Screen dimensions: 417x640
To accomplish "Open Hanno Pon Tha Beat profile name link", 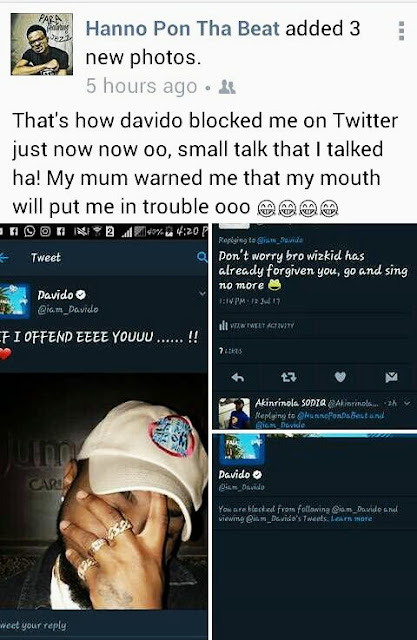I will coord(182,29).
